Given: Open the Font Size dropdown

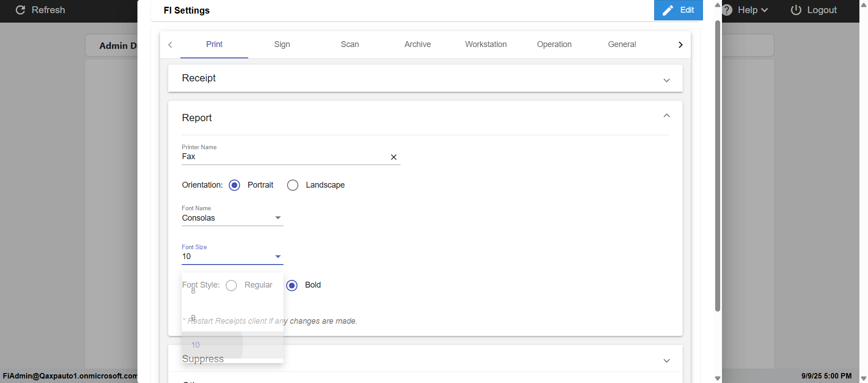Looking at the screenshot, I should pyautogui.click(x=232, y=256).
